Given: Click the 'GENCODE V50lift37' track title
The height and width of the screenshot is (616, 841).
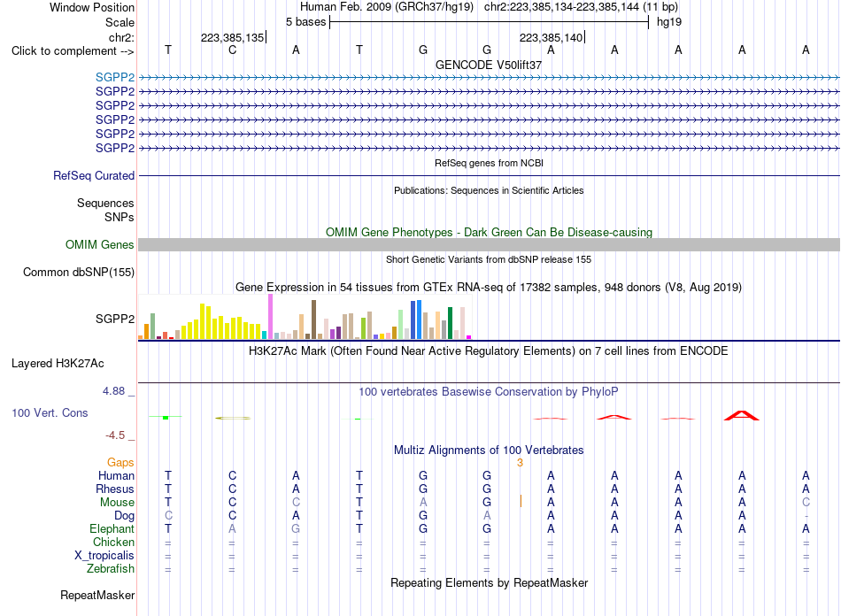Looking at the screenshot, I should [x=489, y=65].
